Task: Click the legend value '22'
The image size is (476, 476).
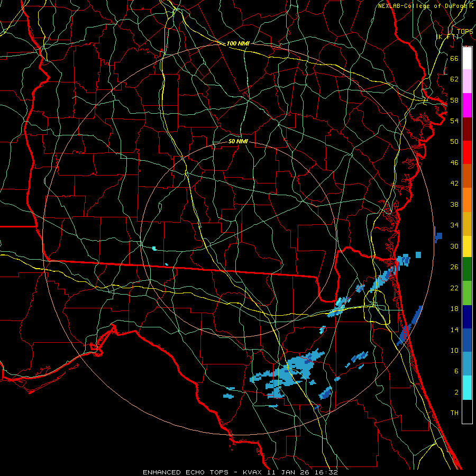Action: [454, 288]
